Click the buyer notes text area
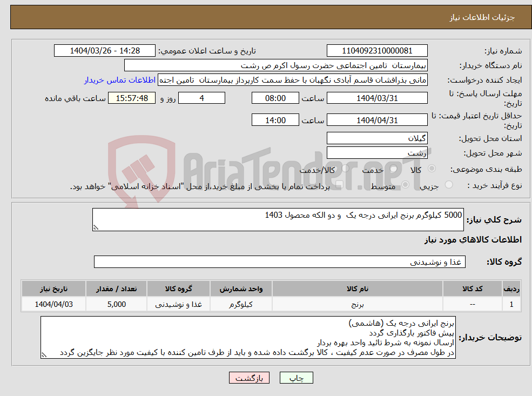 248,337
